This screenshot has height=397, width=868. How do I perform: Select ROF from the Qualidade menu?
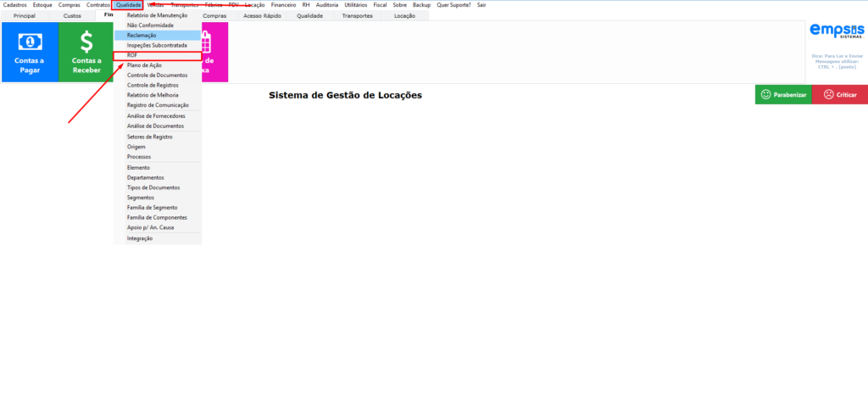(x=132, y=55)
